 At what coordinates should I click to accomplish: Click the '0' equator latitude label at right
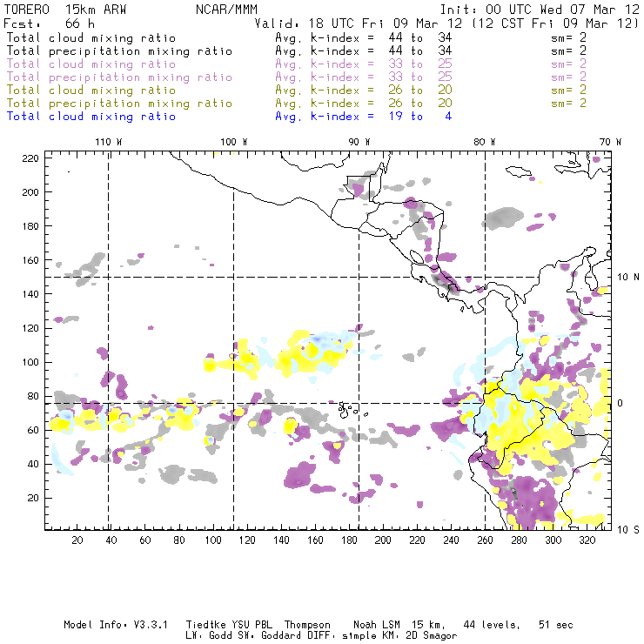point(621,403)
